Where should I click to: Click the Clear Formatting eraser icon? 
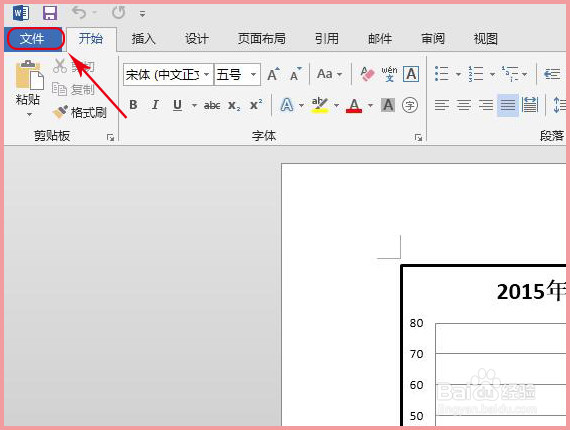(367, 74)
